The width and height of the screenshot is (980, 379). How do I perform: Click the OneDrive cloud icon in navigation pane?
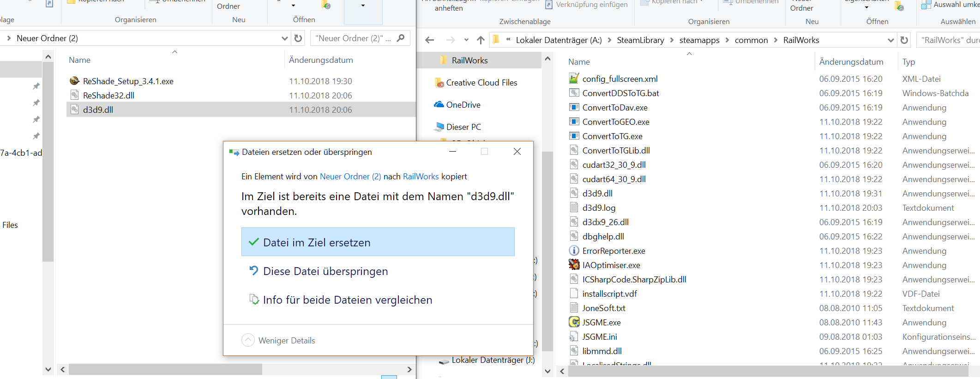(439, 104)
